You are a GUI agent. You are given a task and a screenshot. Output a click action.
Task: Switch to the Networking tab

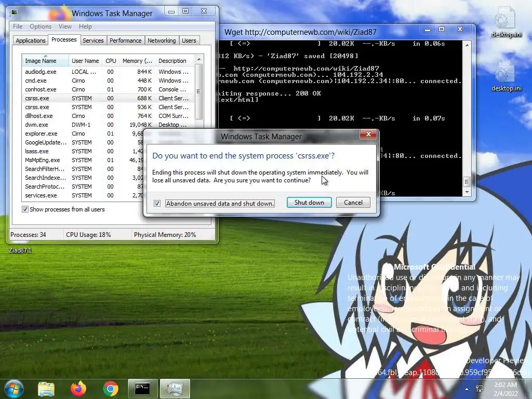point(162,41)
